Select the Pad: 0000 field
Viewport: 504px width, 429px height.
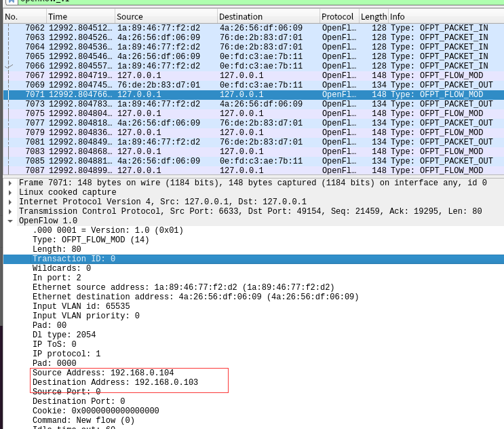coord(54,363)
